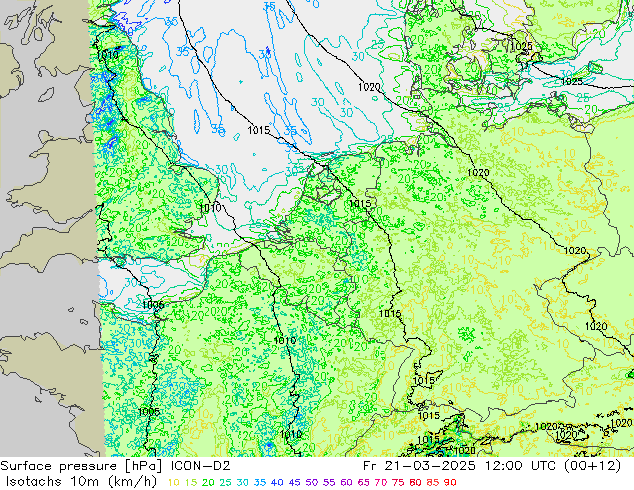
Task: Select the 25 value in isotach legend
Action: pos(225,482)
